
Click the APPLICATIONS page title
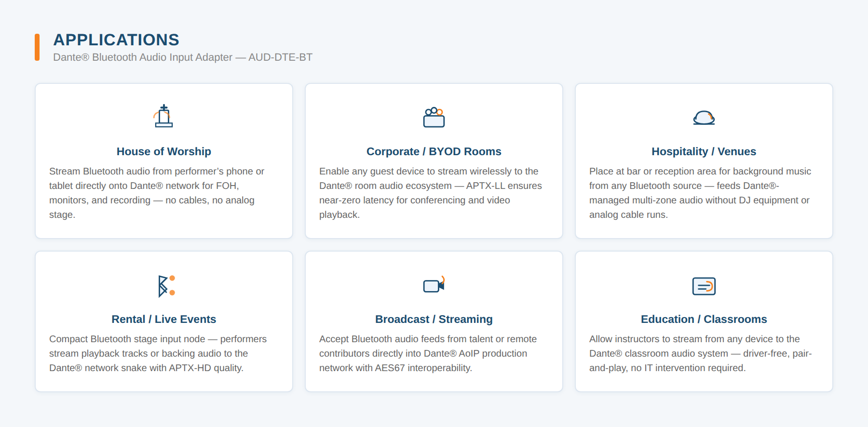(x=116, y=40)
